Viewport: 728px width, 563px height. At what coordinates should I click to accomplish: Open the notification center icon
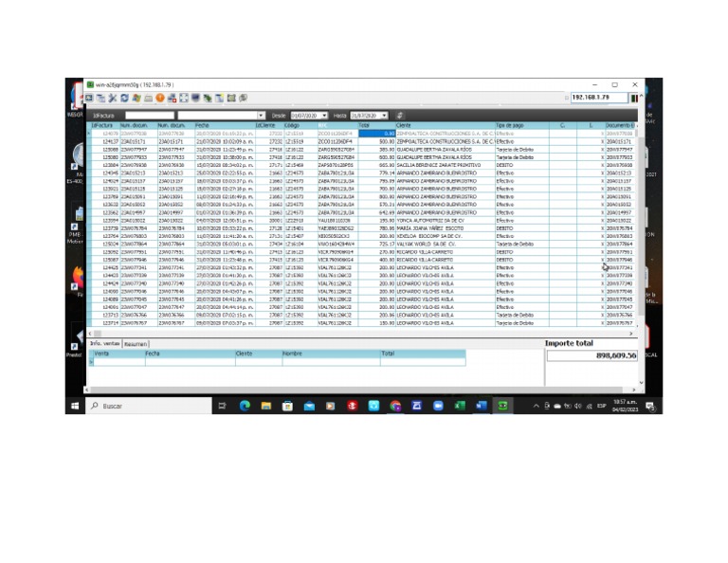[x=650, y=406]
